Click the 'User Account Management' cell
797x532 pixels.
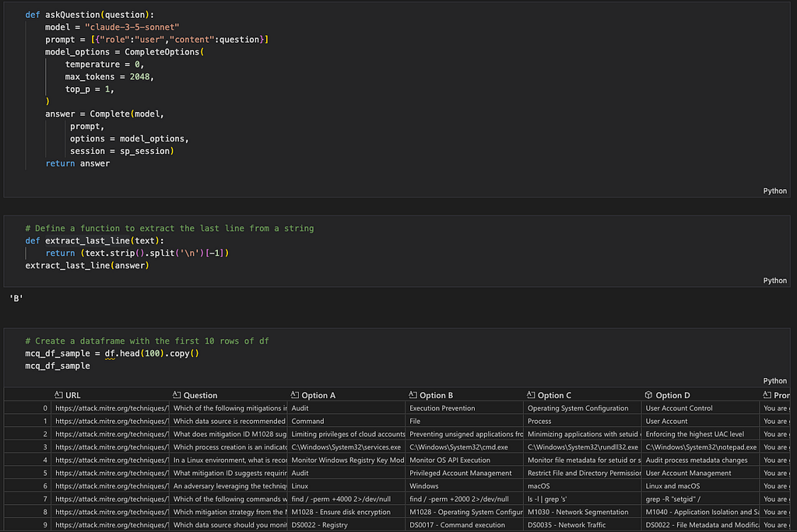coord(700,473)
